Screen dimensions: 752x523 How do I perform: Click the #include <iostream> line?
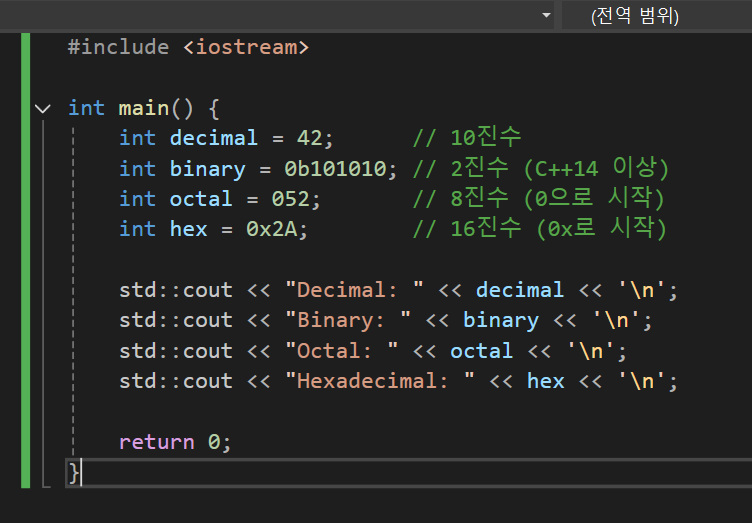pyautogui.click(x=188, y=47)
